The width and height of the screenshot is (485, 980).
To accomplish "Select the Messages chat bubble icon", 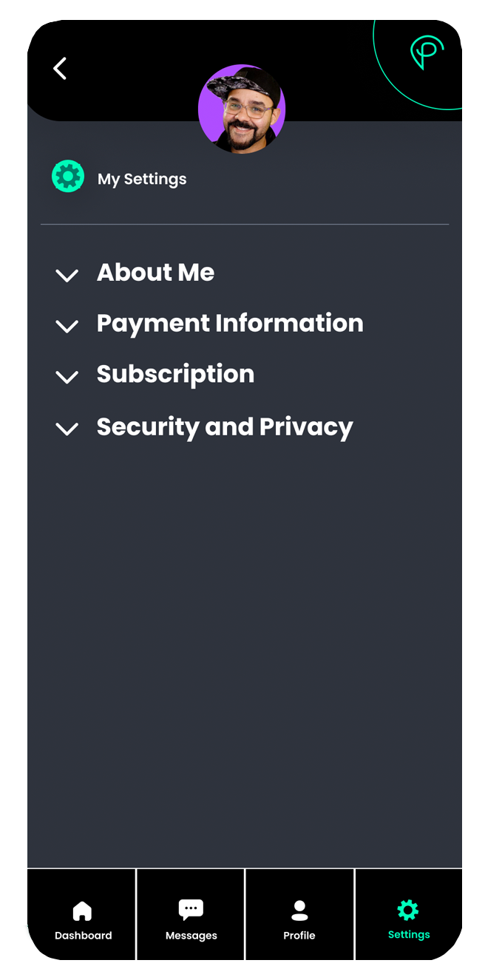I will [190, 908].
